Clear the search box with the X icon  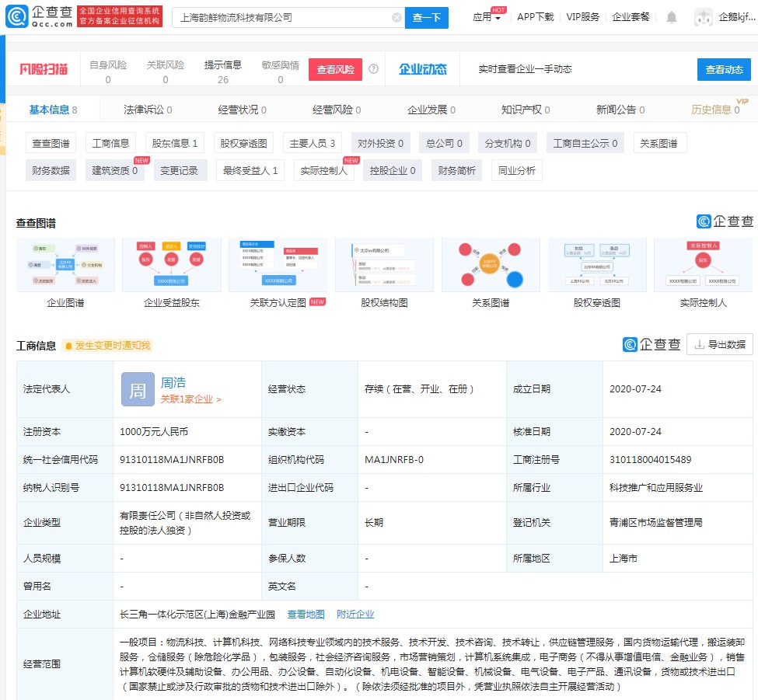pyautogui.click(x=396, y=17)
